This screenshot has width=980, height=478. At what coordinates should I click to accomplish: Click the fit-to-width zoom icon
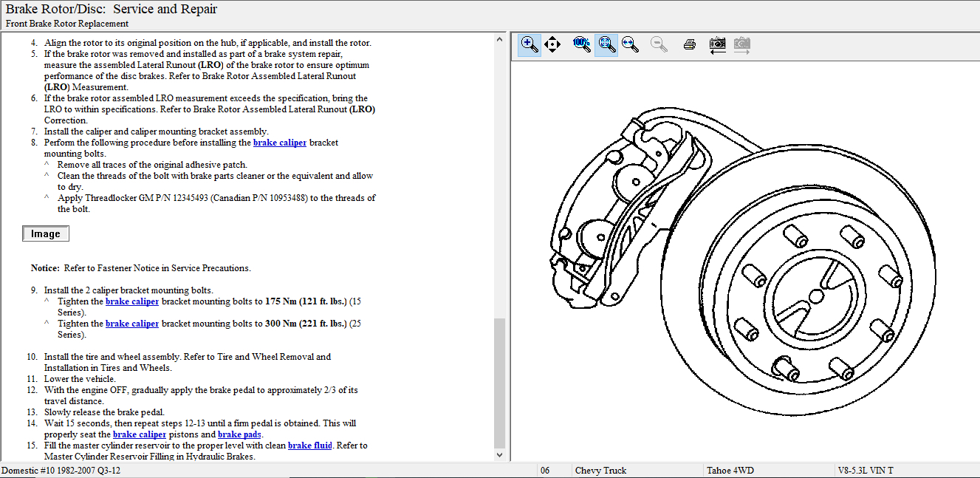click(x=630, y=45)
